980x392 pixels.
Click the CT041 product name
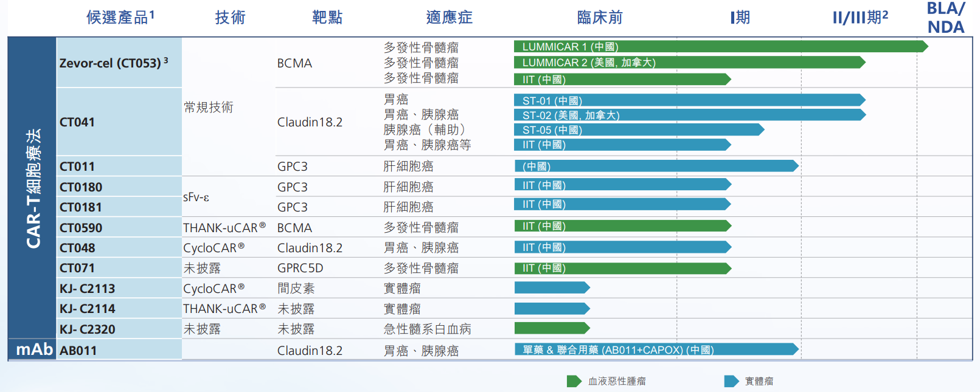point(77,122)
